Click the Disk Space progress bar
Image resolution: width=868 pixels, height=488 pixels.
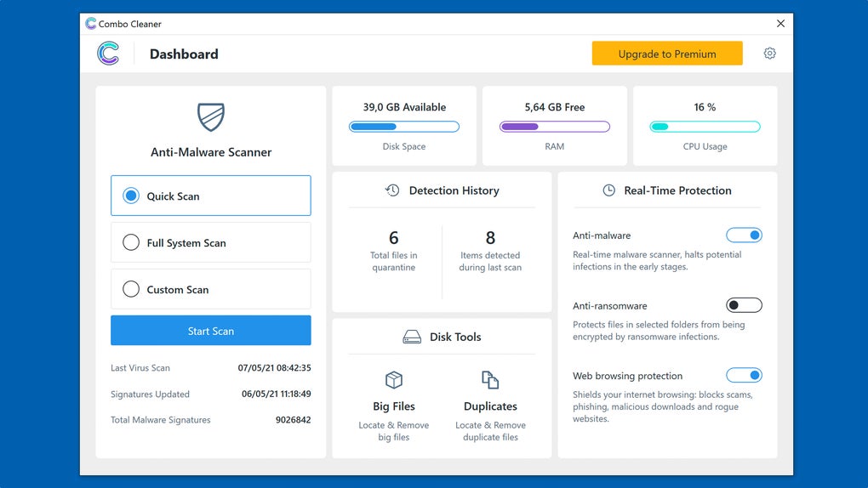404,127
